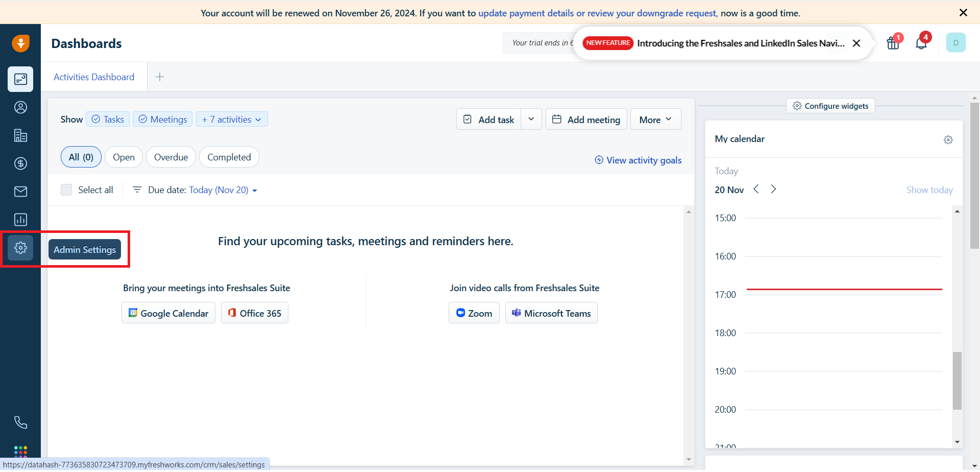The height and width of the screenshot is (472, 980).
Task: Select the Open filter tab
Action: click(124, 157)
